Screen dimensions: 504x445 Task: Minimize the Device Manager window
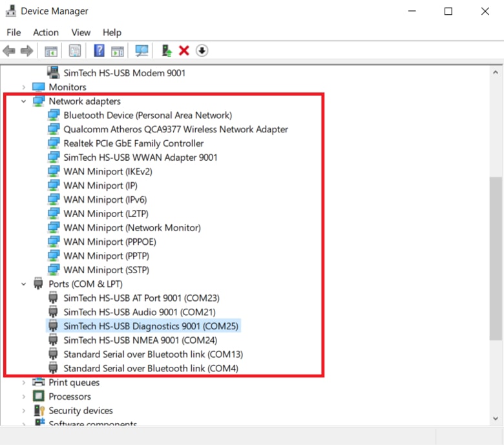click(412, 11)
